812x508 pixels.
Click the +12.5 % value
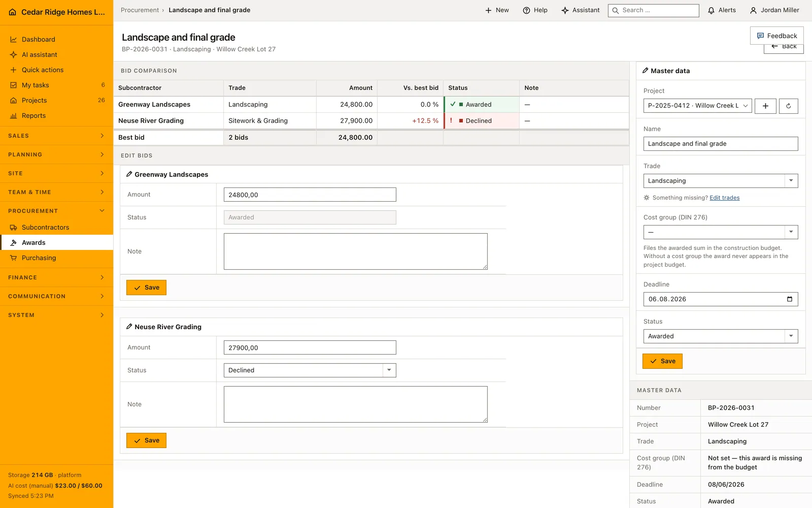click(425, 121)
